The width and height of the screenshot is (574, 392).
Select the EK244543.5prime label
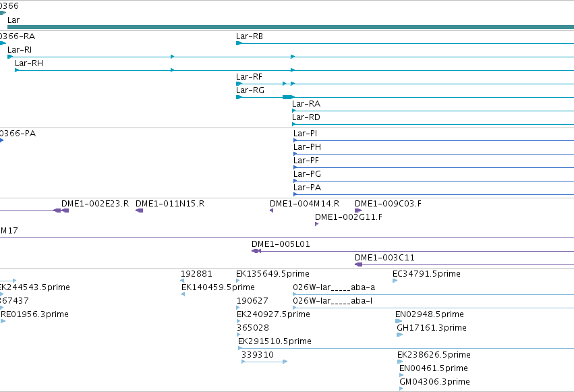[x=35, y=287]
